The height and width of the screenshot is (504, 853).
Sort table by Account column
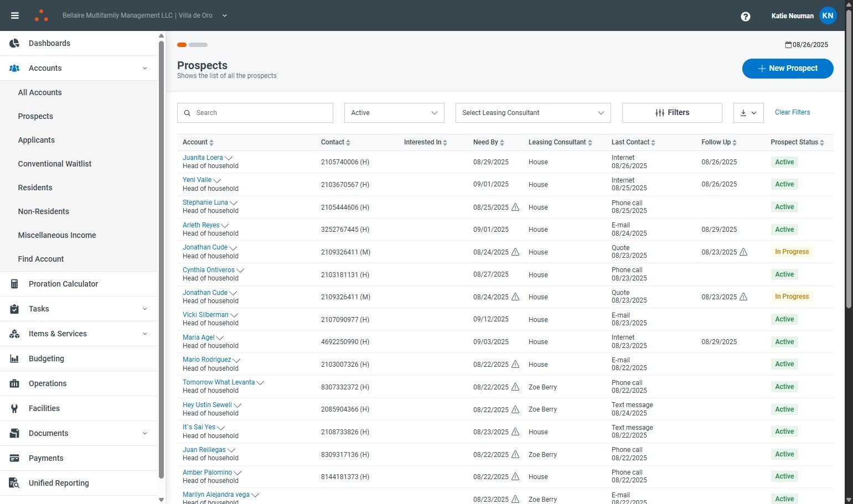tap(198, 142)
